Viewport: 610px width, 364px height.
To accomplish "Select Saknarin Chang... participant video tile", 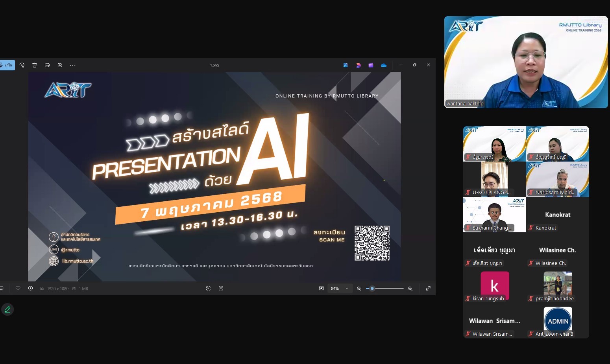I will (x=495, y=215).
